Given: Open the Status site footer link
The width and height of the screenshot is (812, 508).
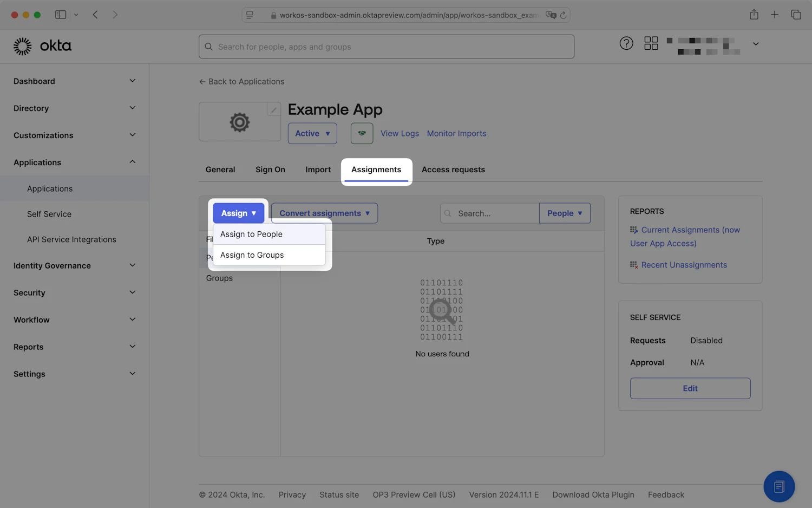Looking at the screenshot, I should (339, 495).
